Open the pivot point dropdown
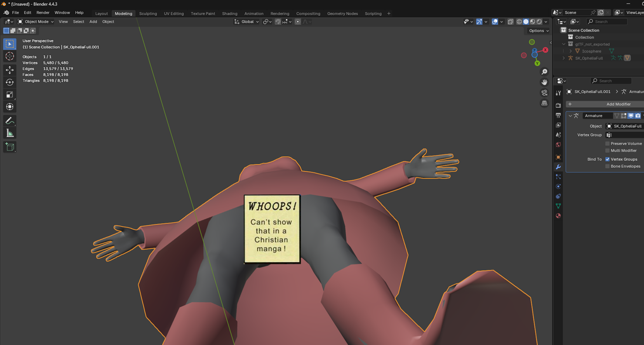 (267, 21)
